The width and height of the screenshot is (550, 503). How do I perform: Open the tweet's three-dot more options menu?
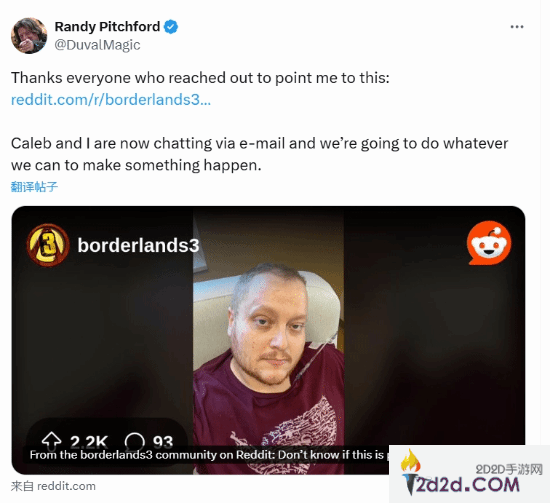click(x=517, y=27)
